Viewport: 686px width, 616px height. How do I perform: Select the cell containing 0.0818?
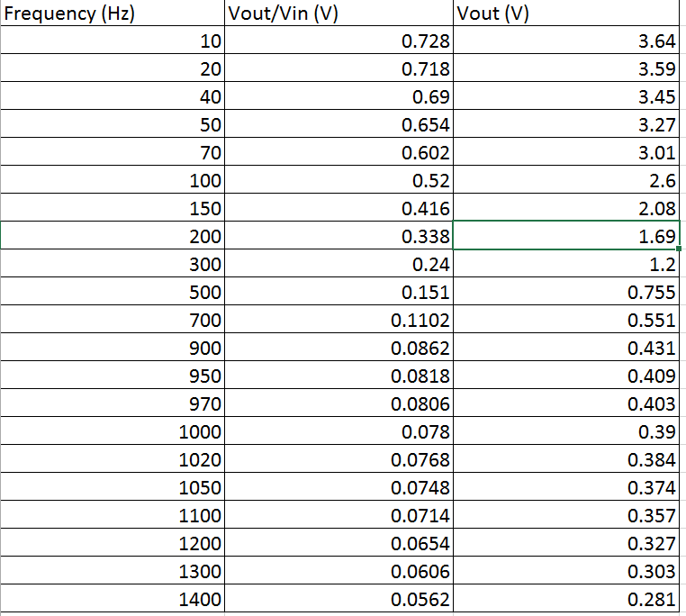coord(338,376)
